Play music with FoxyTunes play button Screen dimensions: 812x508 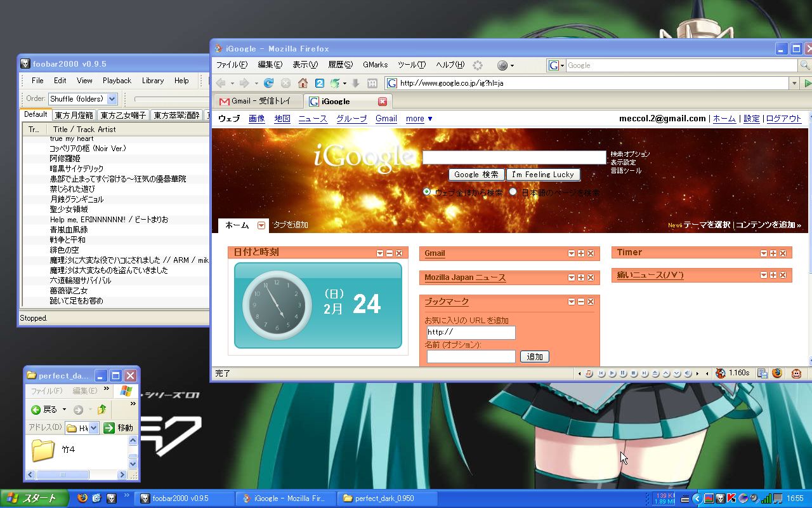pos(613,373)
